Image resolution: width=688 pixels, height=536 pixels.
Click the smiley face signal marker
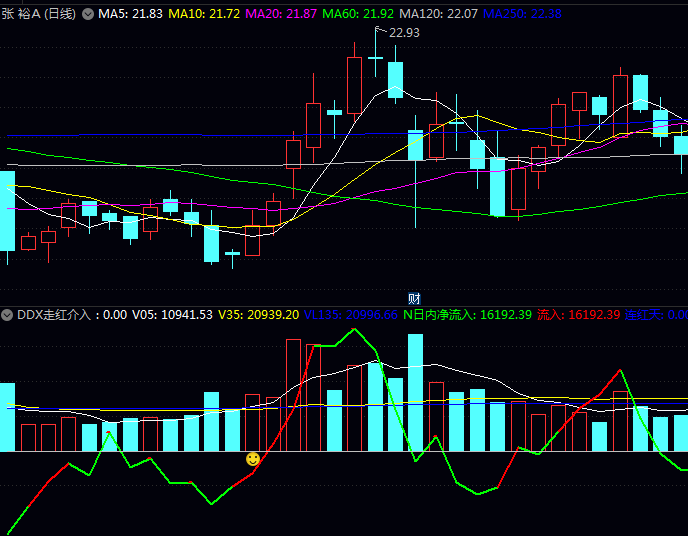[253, 459]
